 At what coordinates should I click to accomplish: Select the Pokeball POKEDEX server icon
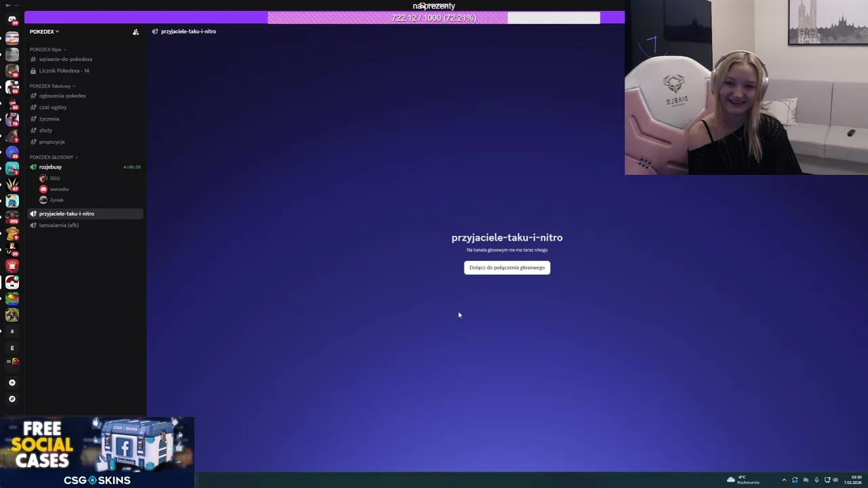coord(12,282)
